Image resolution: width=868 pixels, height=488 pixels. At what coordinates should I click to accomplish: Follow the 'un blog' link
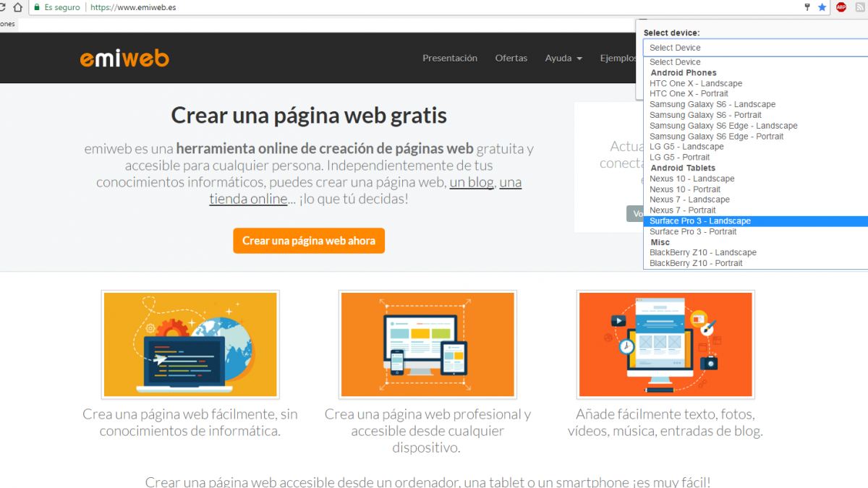click(472, 182)
